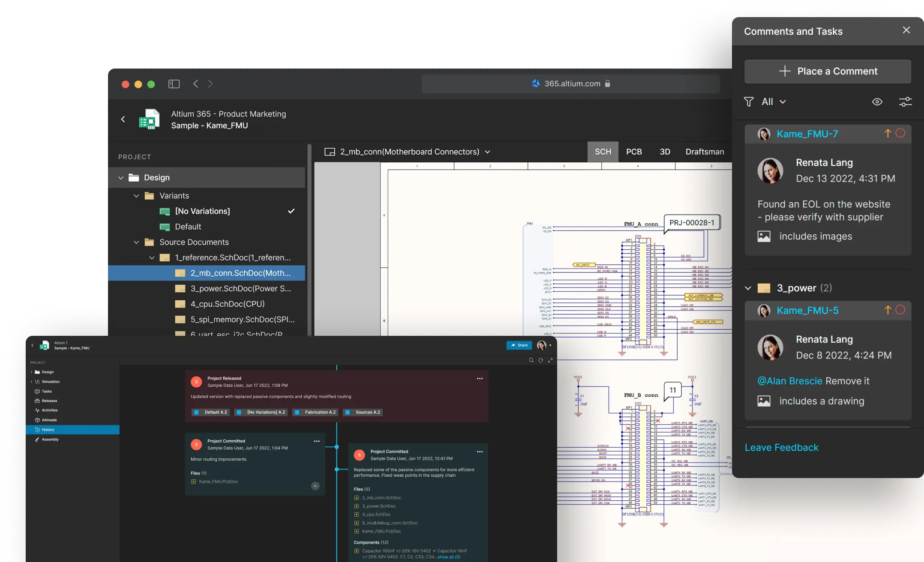The height and width of the screenshot is (562, 924).
Task: Click the @Alan Brescie mention
Action: 790,381
